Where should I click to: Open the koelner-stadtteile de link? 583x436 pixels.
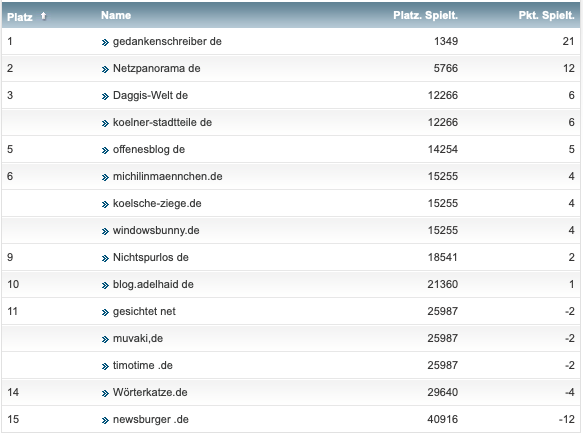[162, 122]
